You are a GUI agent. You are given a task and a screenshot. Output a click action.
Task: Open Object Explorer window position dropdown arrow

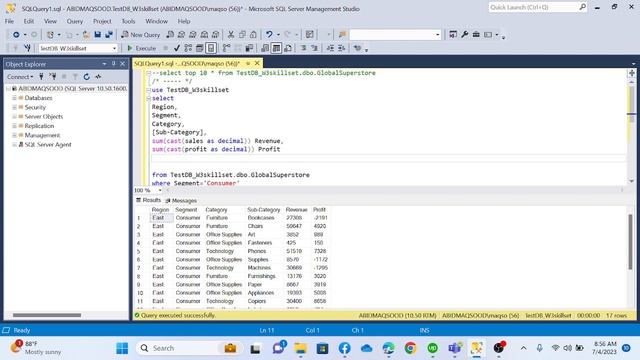[x=104, y=64]
